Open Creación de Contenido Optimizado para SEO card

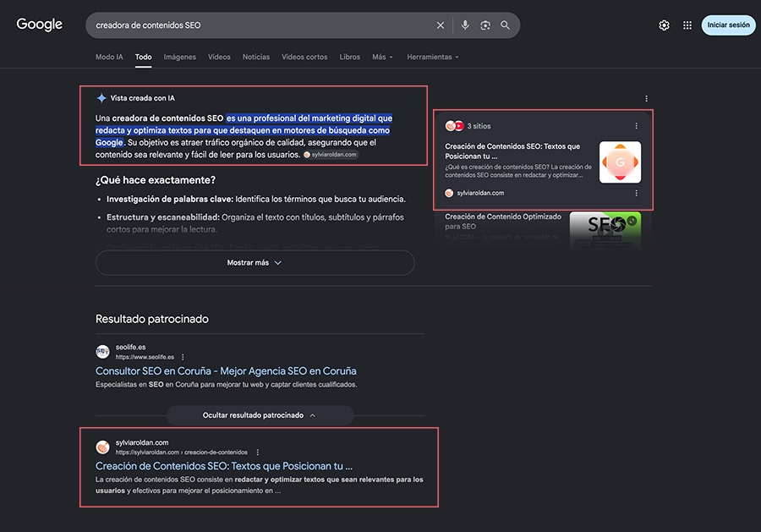coord(503,222)
